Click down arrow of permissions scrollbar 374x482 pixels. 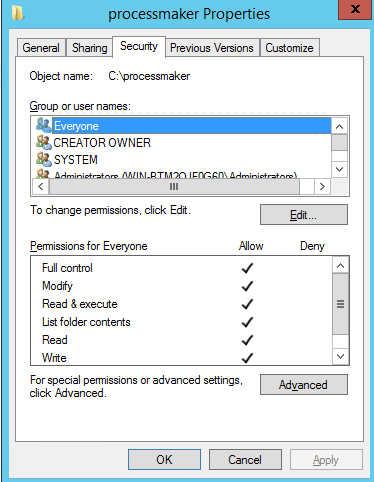pyautogui.click(x=341, y=356)
